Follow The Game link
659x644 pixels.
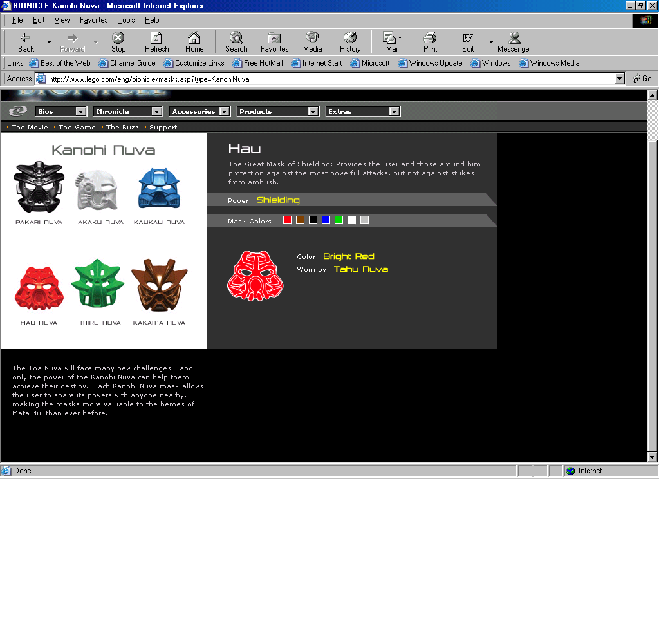click(77, 127)
